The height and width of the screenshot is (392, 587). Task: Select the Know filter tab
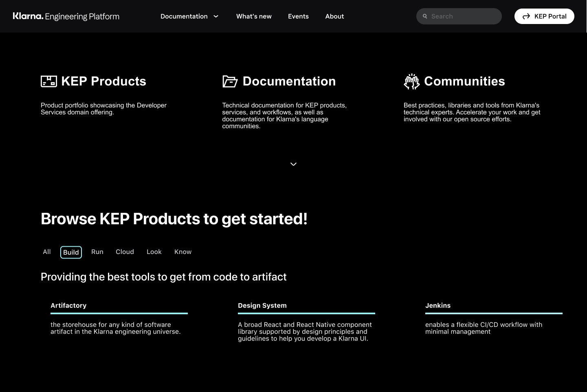point(183,252)
